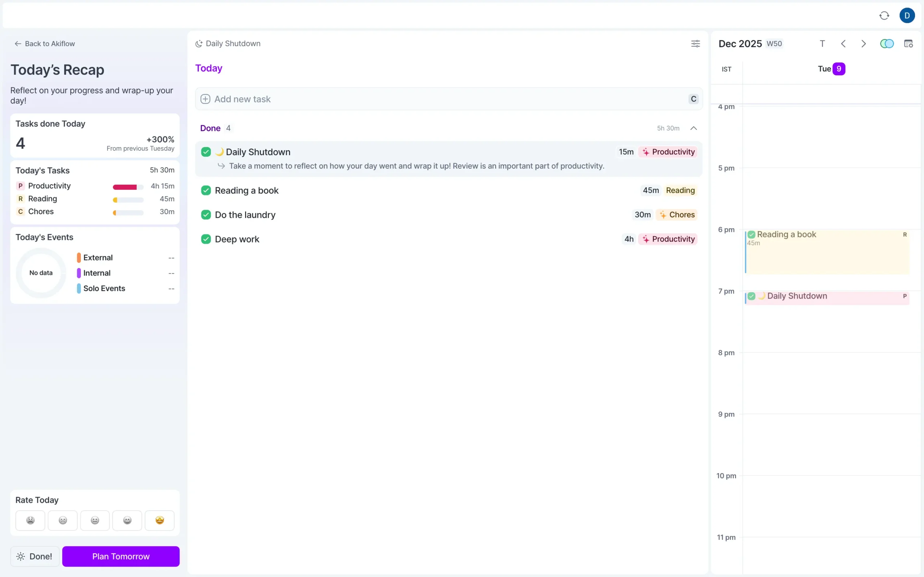Open Productivity tag on Deep work
The height and width of the screenshot is (577, 924).
[x=668, y=239]
